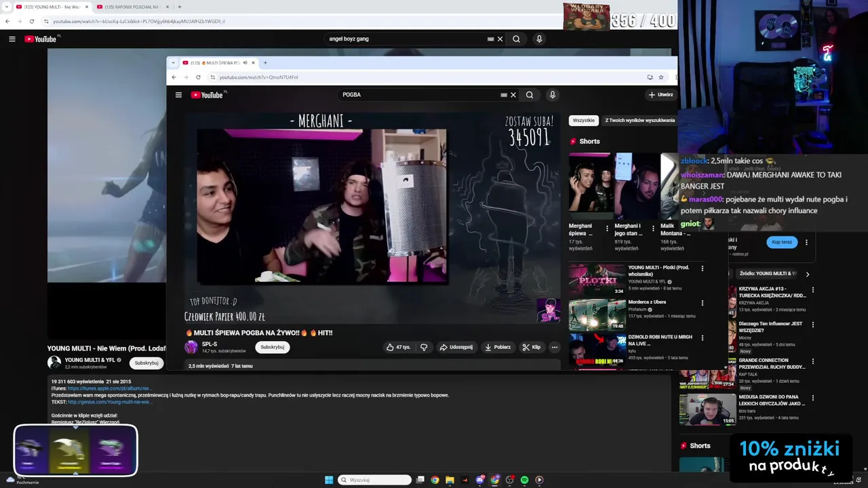Go back in back browser window
Screen dimensions: 868x488
point(7,21)
